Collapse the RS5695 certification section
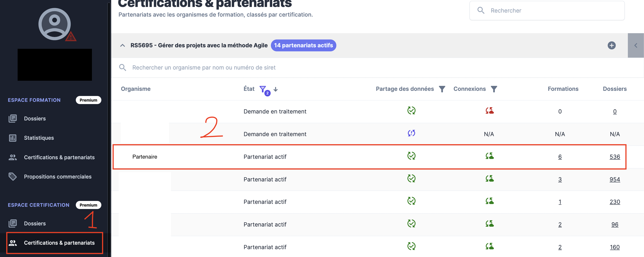 point(122,46)
